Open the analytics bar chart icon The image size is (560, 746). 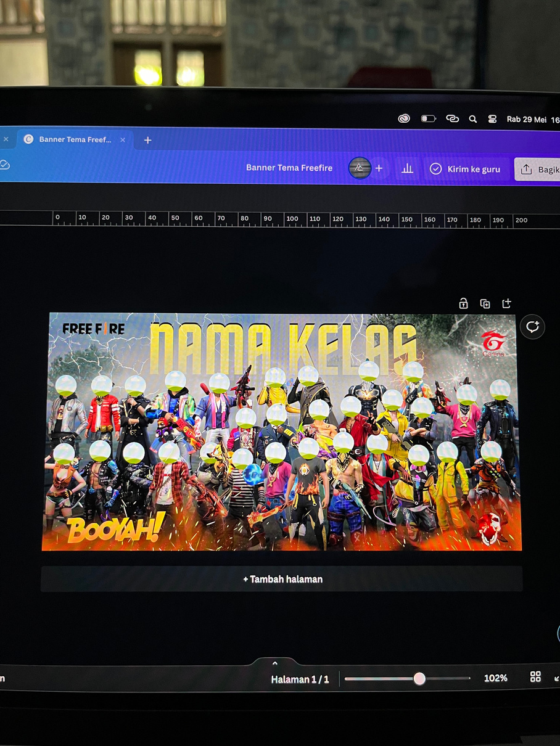click(x=408, y=168)
